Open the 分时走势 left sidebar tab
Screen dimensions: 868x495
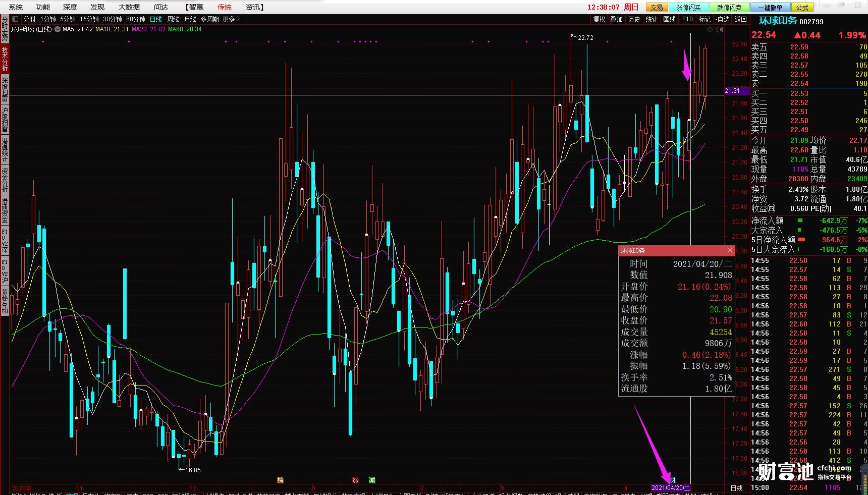[5, 29]
